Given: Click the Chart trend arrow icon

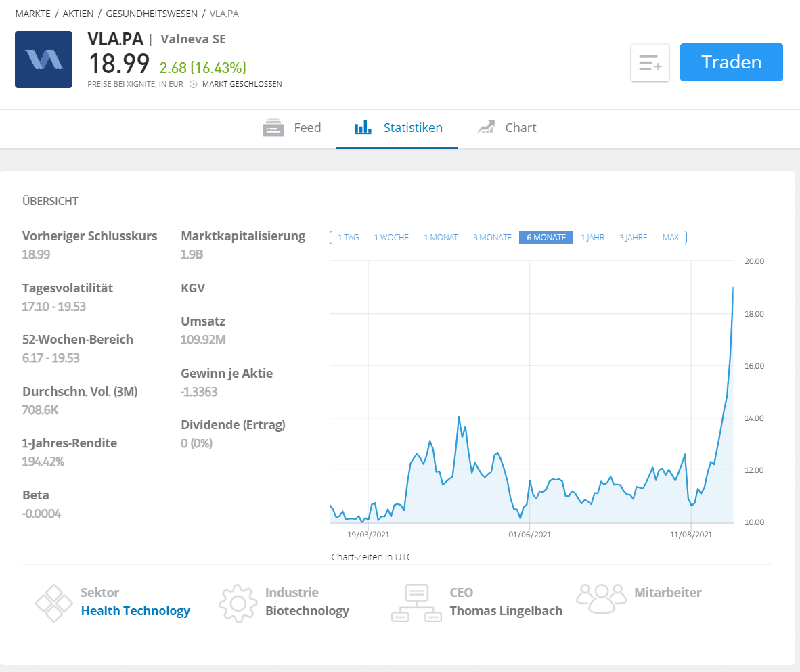Looking at the screenshot, I should pos(486,127).
